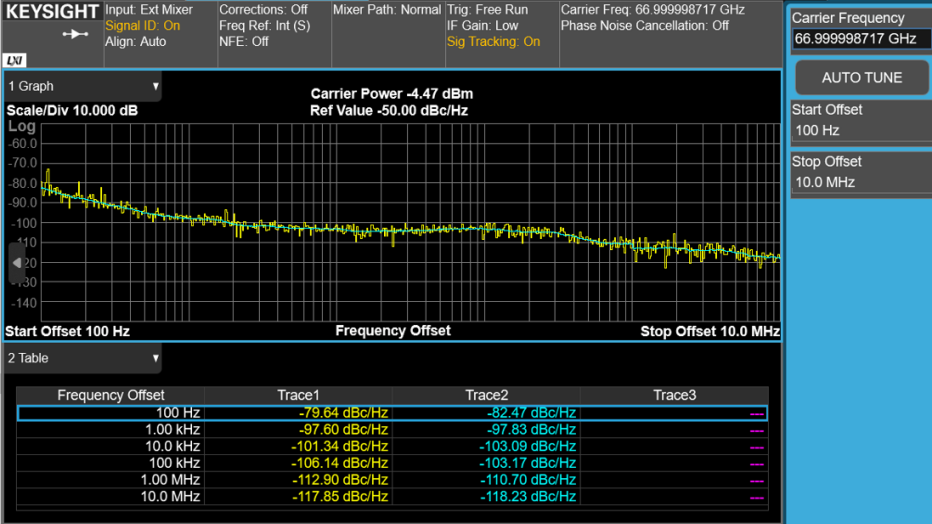The image size is (932, 524).
Task: Click Trig: Free Run setting
Action: 487,10
